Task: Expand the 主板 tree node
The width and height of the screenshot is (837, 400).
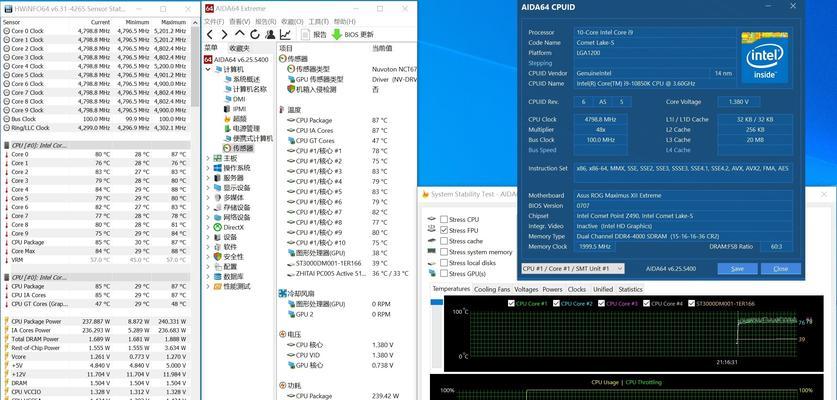Action: pyautogui.click(x=209, y=159)
